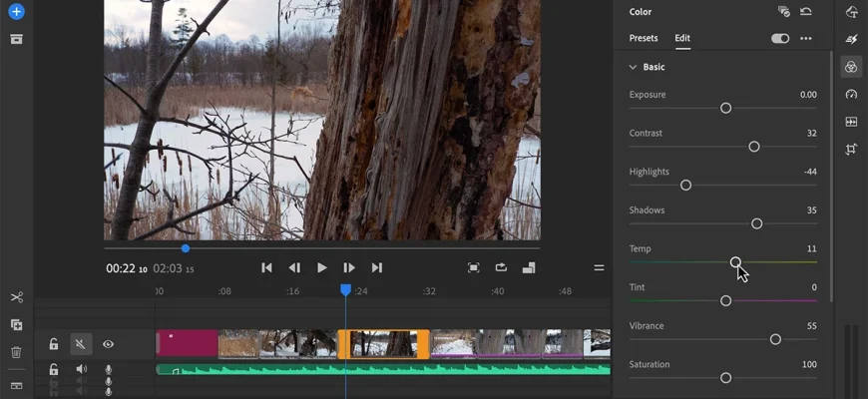Click the loop playback icon

(x=501, y=268)
